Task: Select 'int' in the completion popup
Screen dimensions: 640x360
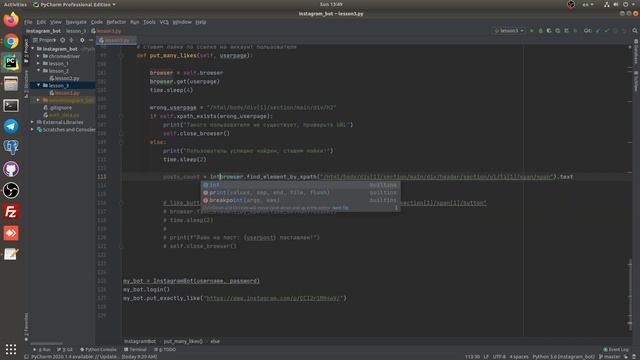Action: click(300, 185)
